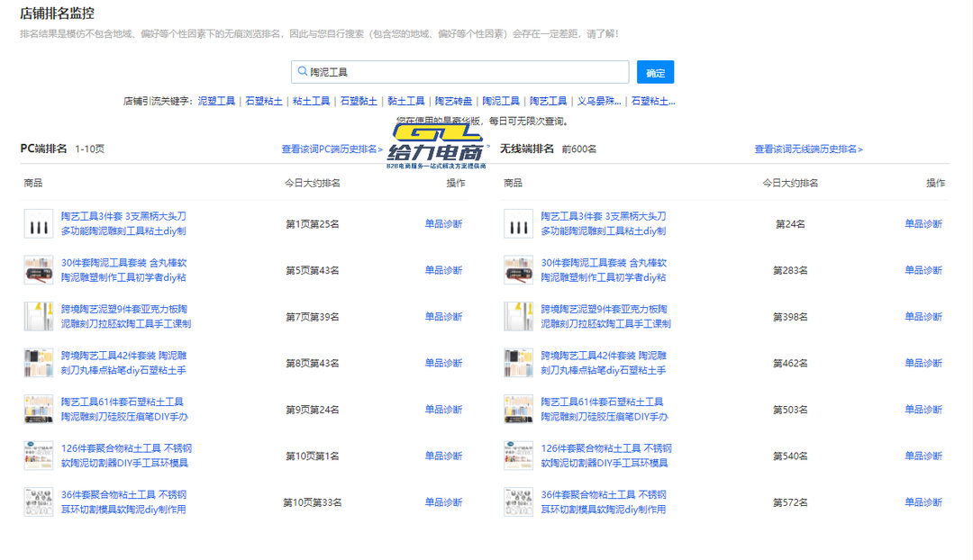Click 126件套 product thumbnail in wireless ranking list
This screenshot has height=560, width=973.
pyautogui.click(x=518, y=456)
